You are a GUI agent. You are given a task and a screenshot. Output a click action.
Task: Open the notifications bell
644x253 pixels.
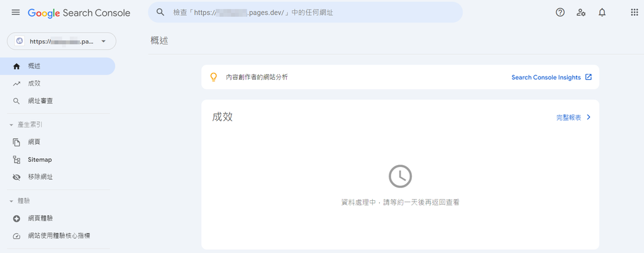(602, 13)
